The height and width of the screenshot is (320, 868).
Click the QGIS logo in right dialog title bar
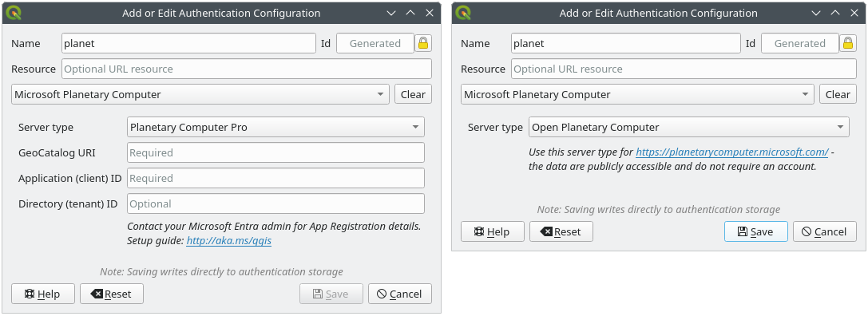click(x=464, y=13)
